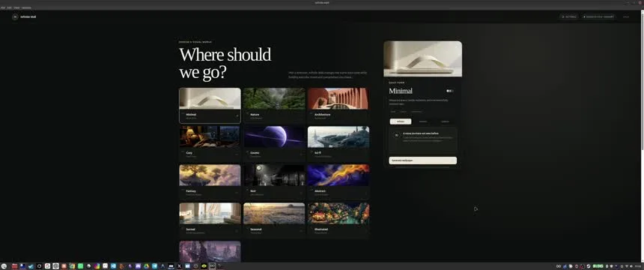Open the X app icon in taskbar

179,266
